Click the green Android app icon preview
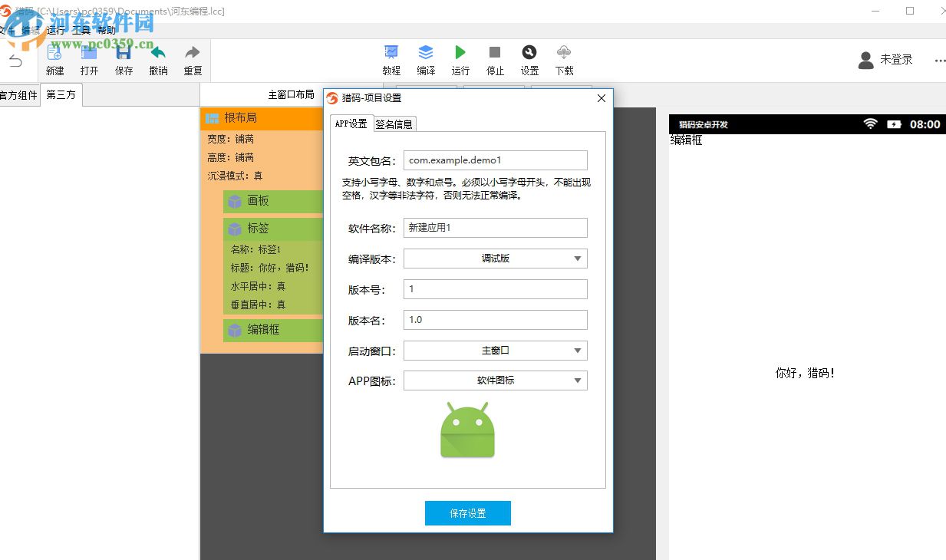 (467, 430)
